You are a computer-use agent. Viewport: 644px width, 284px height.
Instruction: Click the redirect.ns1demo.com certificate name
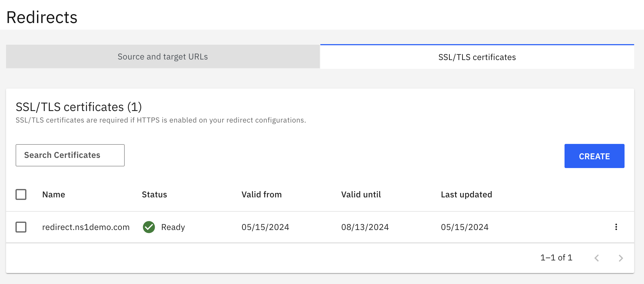tap(86, 227)
